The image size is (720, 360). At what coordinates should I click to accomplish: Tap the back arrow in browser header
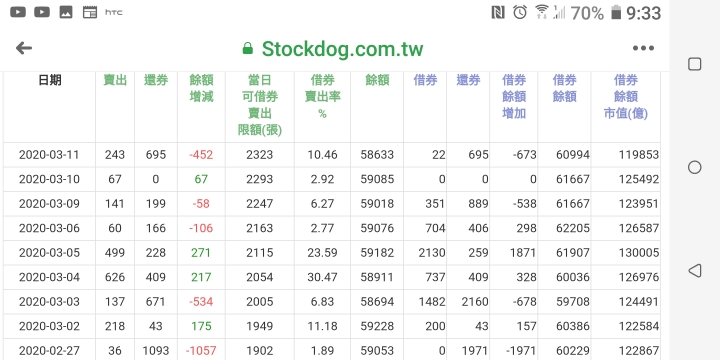click(x=24, y=48)
